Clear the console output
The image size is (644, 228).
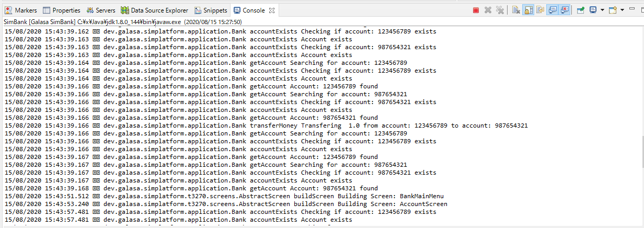click(x=516, y=10)
